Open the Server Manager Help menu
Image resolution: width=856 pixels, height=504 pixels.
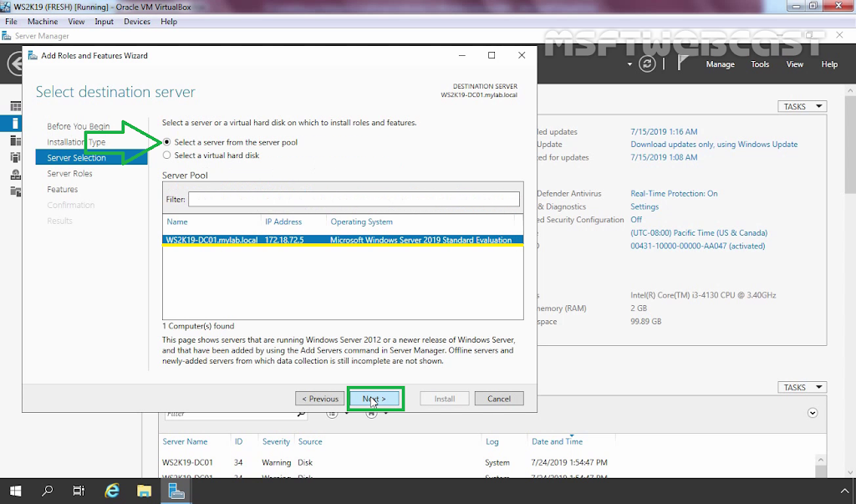tap(829, 64)
